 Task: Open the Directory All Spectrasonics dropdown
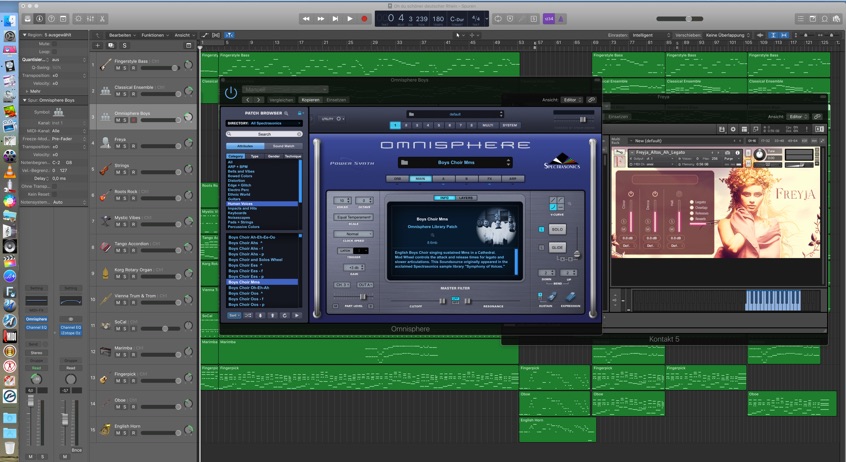click(264, 123)
